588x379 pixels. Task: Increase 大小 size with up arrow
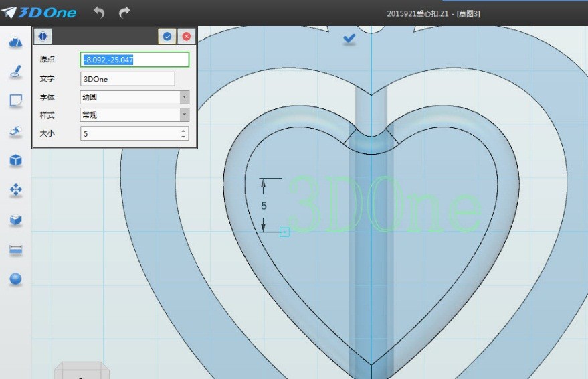(x=183, y=131)
